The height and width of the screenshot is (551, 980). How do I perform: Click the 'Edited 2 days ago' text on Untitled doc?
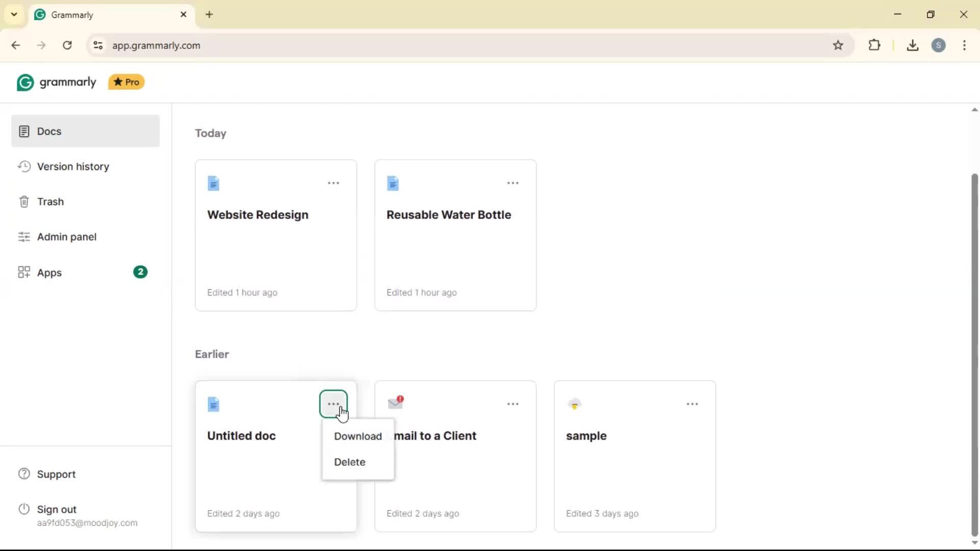click(x=243, y=514)
